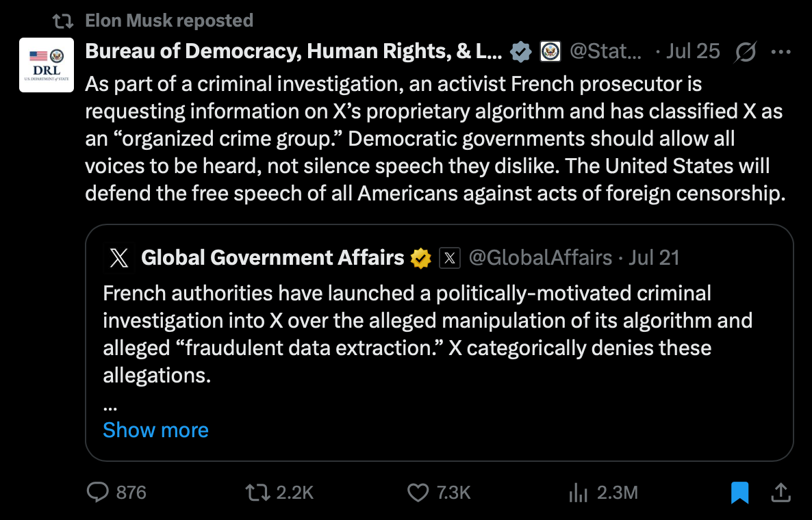The image size is (812, 520).
Task: Click the X affiliation badge beside gold checkmark
Action: pyautogui.click(x=450, y=258)
